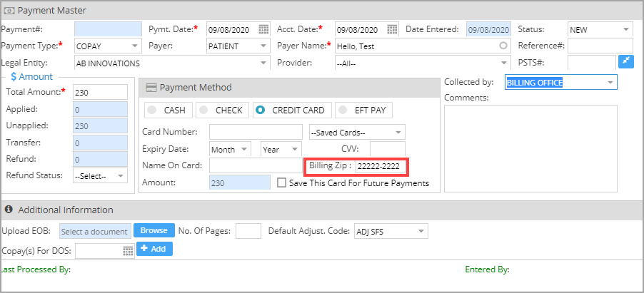The image size is (644, 293).
Task: Open the Expiry Date Year dropdown
Action: point(281,150)
